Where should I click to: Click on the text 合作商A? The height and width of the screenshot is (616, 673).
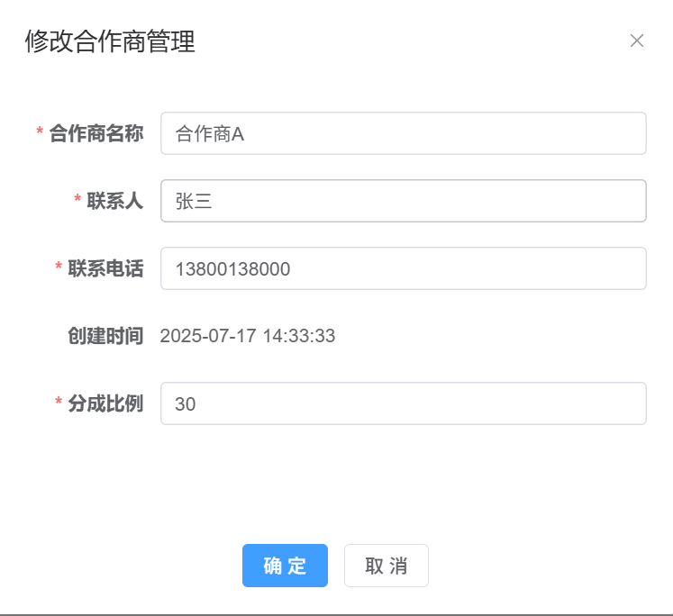coord(210,133)
